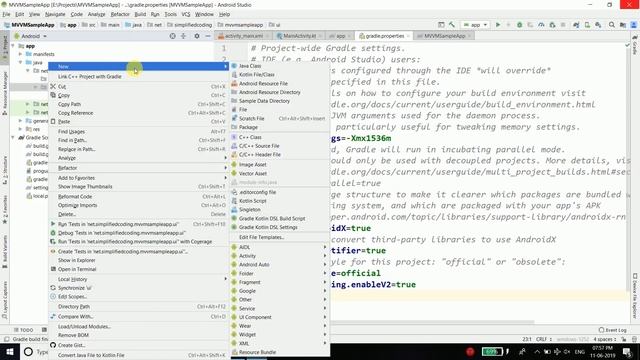640x360 pixels.
Task: Open the Build menu in menu bar
Action: [140, 14]
